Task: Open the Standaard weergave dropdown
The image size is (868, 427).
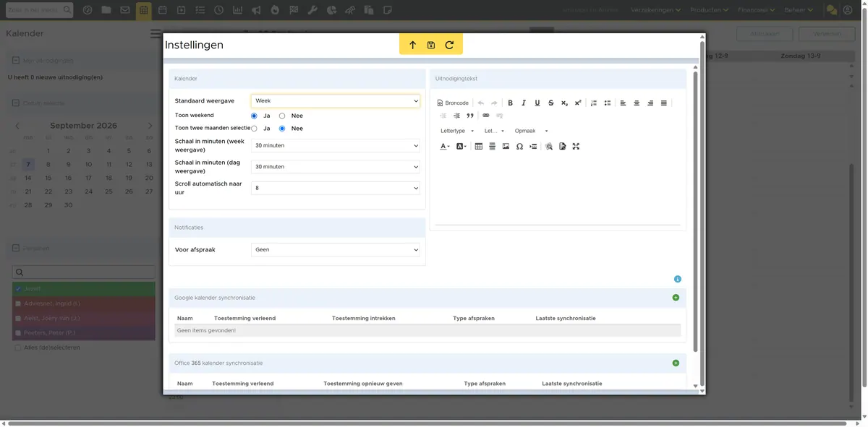Action: 336,101
